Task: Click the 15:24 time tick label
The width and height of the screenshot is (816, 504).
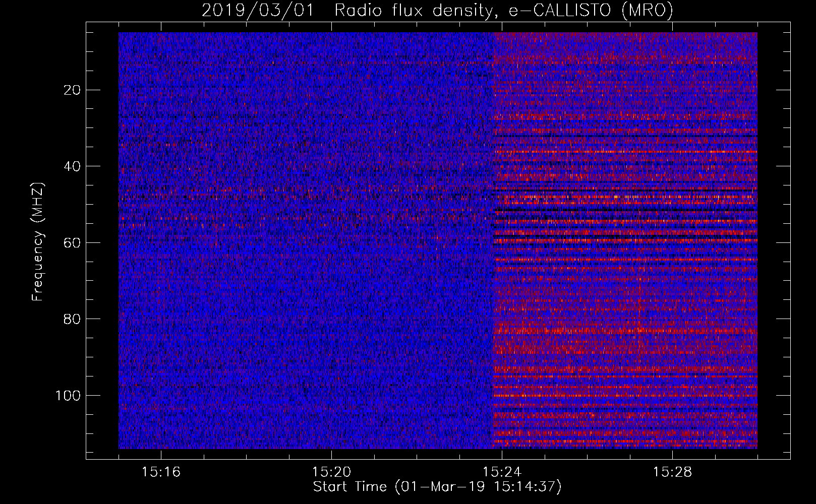Action: click(x=502, y=472)
